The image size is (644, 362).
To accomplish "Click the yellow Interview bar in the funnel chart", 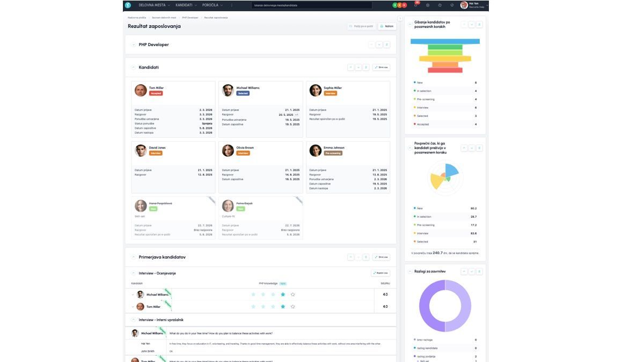I will pyautogui.click(x=445, y=59).
